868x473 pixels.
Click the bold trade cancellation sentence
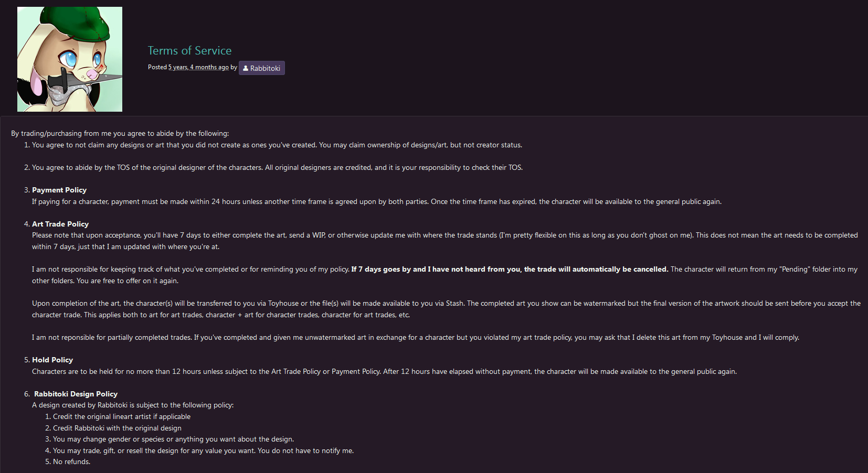point(509,269)
